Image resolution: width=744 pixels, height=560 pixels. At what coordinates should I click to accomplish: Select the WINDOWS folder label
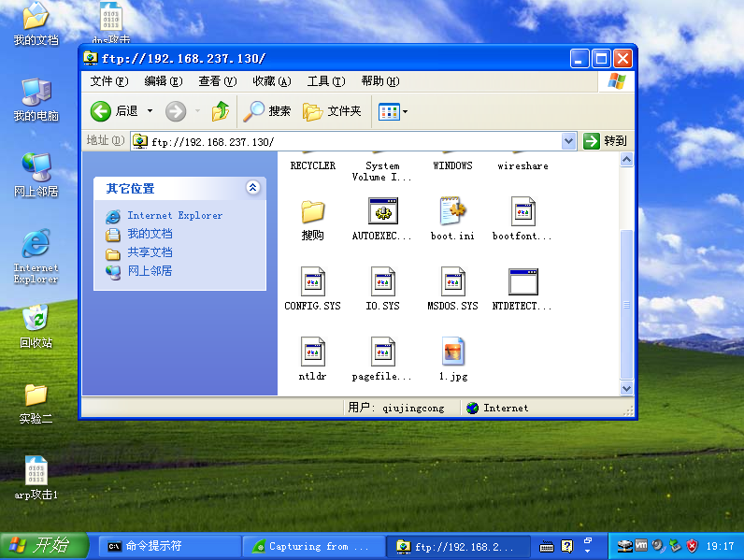(452, 165)
